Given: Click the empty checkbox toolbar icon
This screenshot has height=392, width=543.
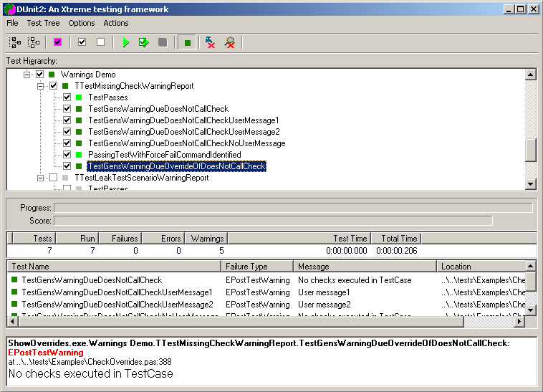Looking at the screenshot, I should click(101, 42).
